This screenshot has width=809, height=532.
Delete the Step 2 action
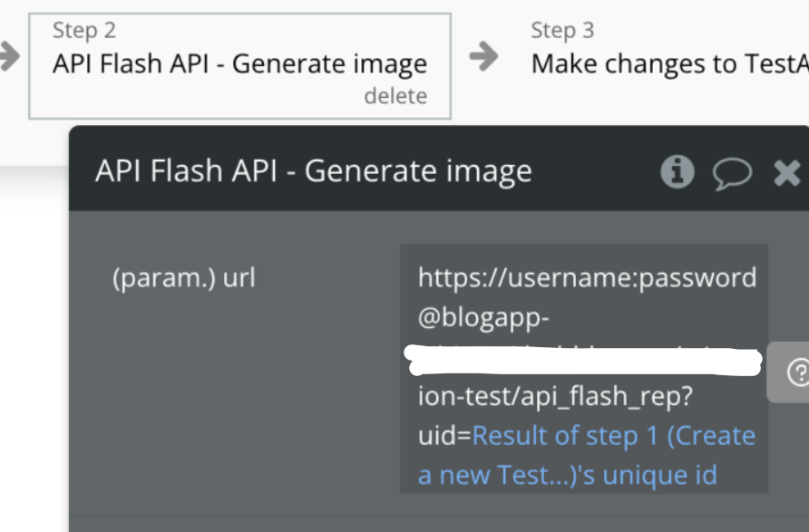pos(395,96)
